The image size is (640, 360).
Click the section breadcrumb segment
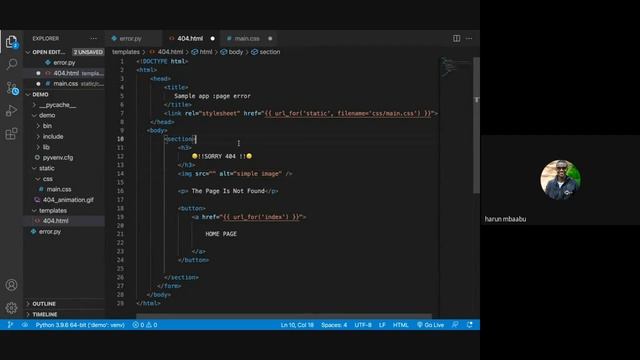269,52
